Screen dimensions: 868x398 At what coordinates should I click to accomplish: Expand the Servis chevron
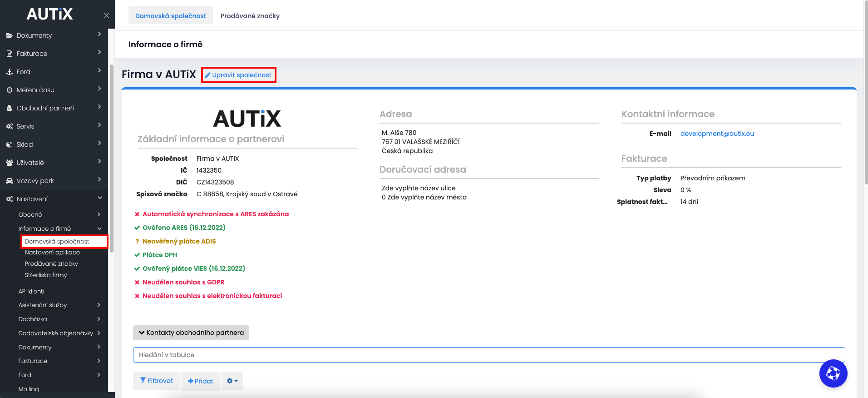point(99,125)
